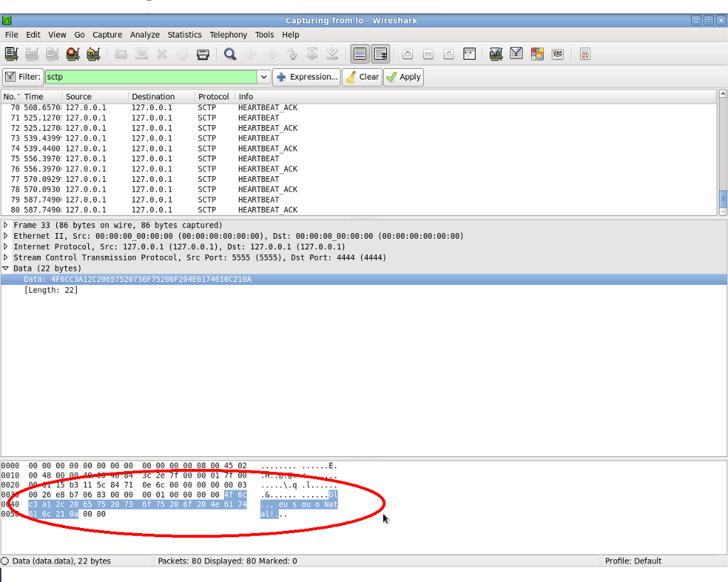The height and width of the screenshot is (582, 728).
Task: Toggle auto scroll in live capture
Action: tap(380, 54)
